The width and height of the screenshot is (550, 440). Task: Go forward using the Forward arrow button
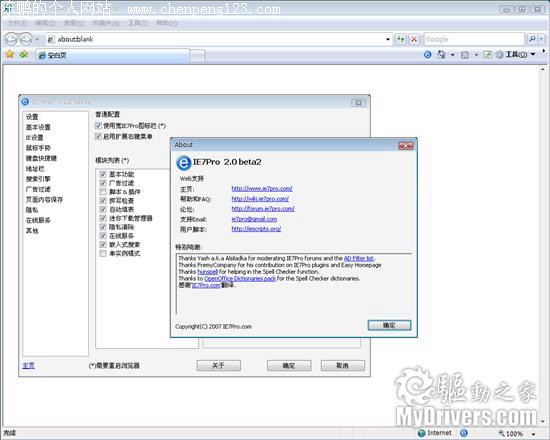[x=26, y=39]
